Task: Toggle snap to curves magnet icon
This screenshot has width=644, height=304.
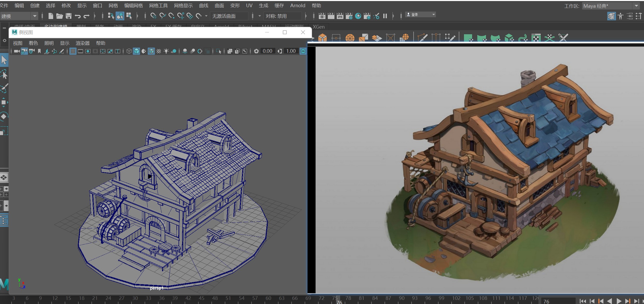Action: 163,16
